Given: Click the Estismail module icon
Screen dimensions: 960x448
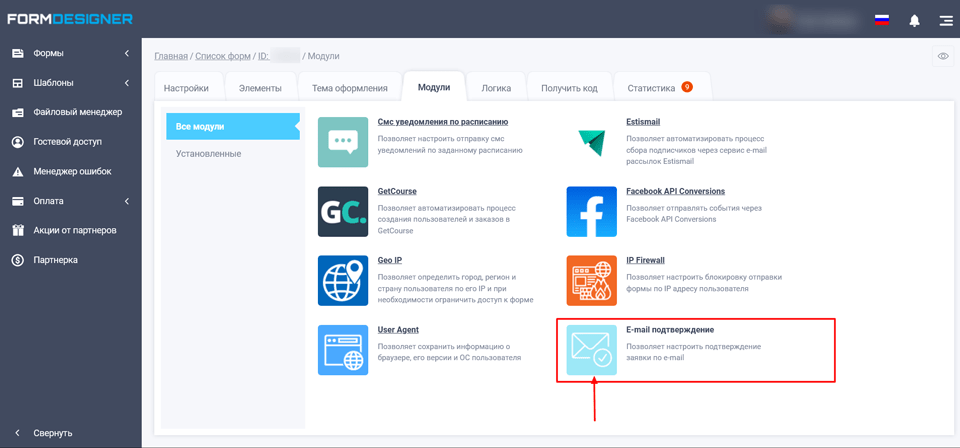Looking at the screenshot, I should [591, 142].
